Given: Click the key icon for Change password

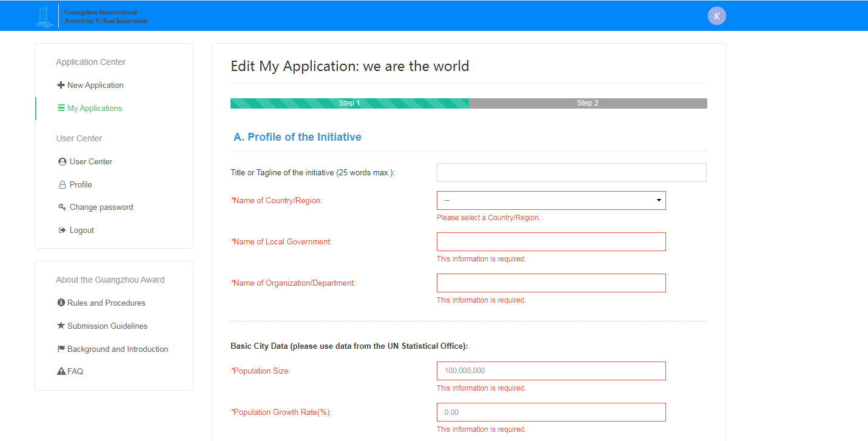Looking at the screenshot, I should (x=62, y=207).
